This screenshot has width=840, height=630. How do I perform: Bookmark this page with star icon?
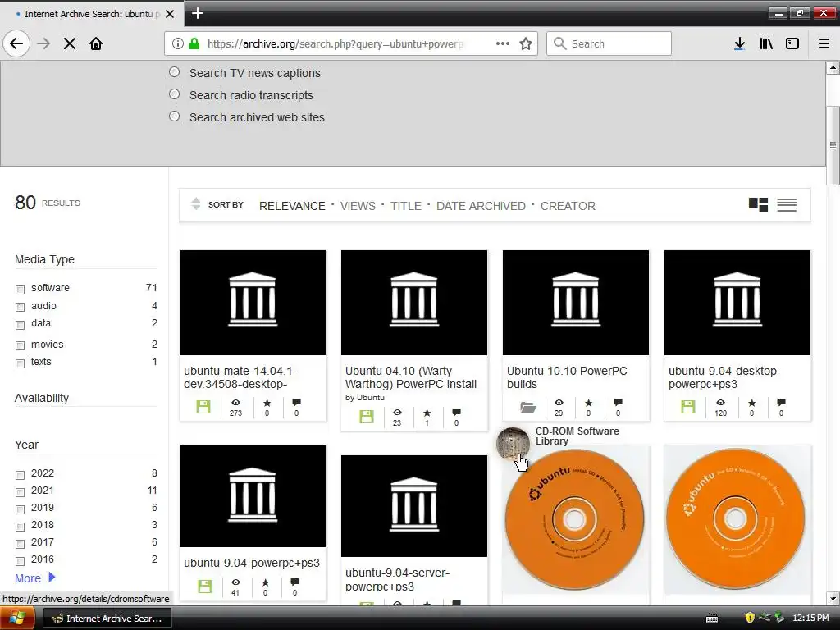click(x=526, y=43)
